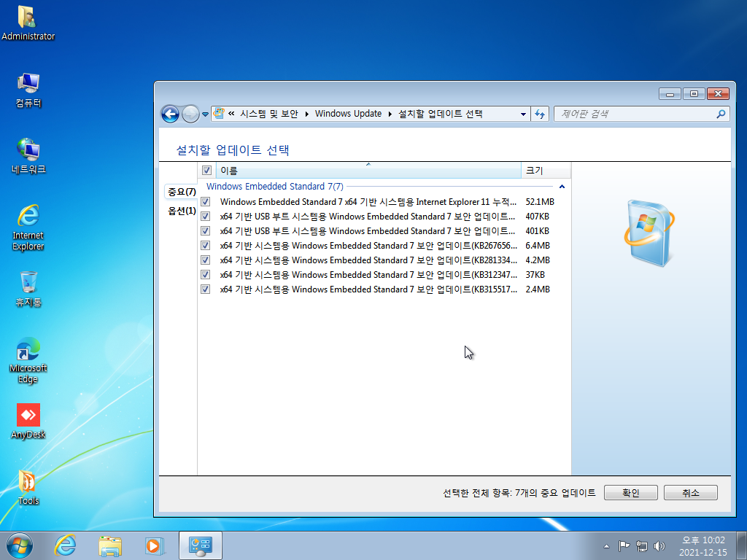Open the 네트워크 desktop icon

(x=28, y=156)
